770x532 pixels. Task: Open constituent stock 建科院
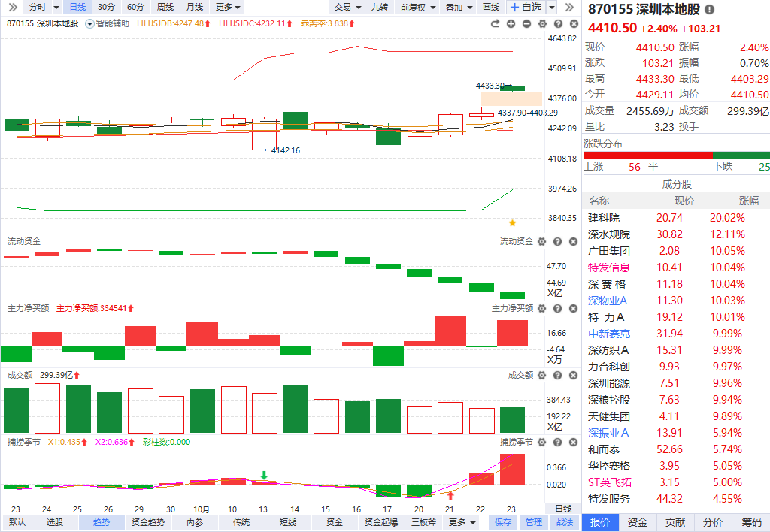[x=604, y=219]
